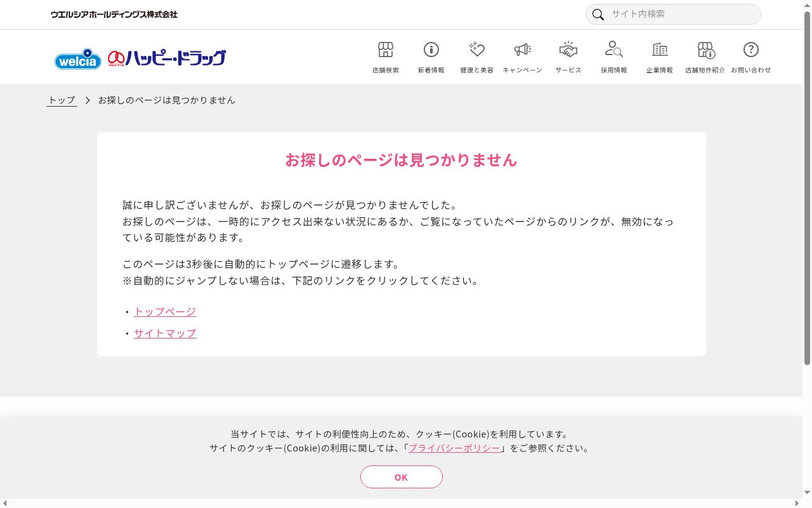The width and height of the screenshot is (812, 508).
Task: Open the トップページ link
Action: 165,312
